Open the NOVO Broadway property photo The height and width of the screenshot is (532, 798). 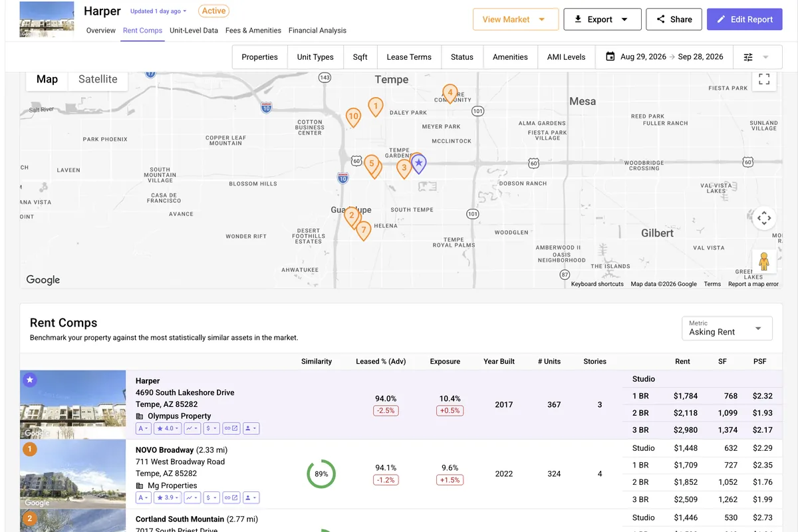(x=73, y=473)
